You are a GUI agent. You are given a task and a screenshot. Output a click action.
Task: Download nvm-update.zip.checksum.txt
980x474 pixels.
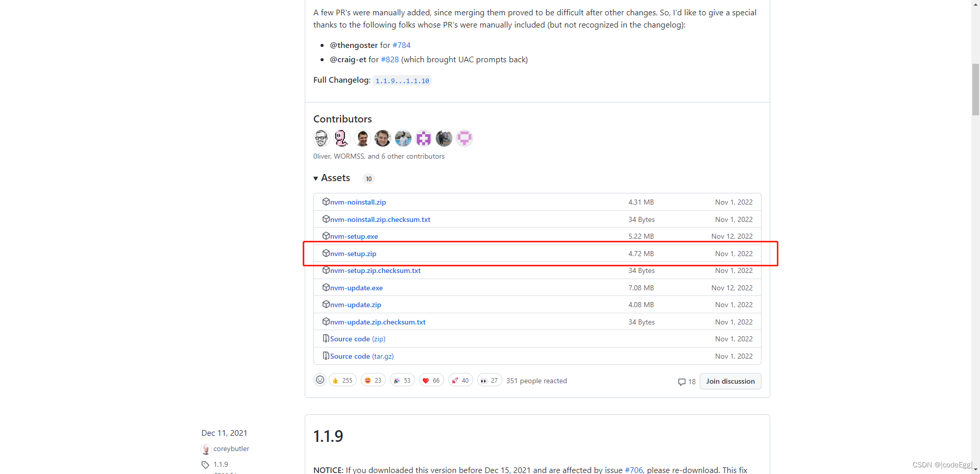tap(378, 322)
